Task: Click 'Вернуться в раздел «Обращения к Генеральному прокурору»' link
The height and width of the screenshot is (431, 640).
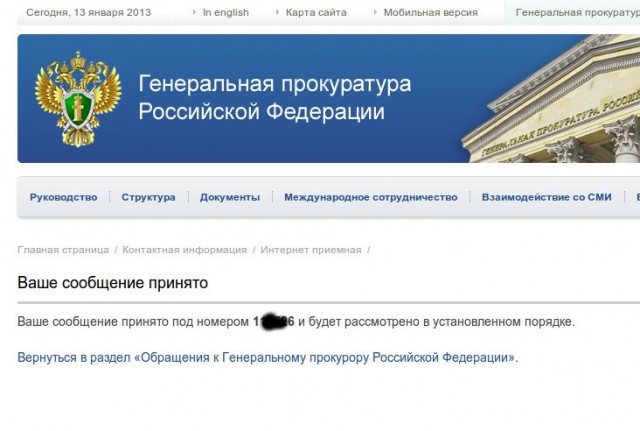Action: click(267, 358)
